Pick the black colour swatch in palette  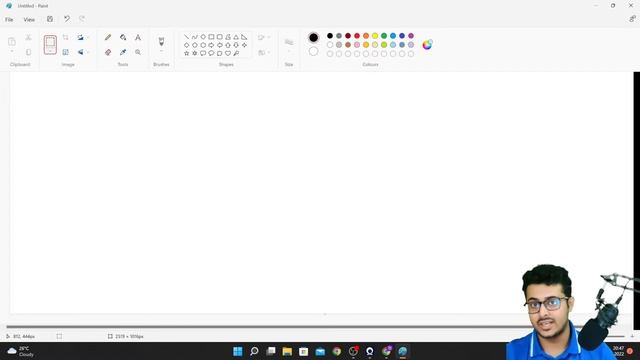[x=330, y=36]
